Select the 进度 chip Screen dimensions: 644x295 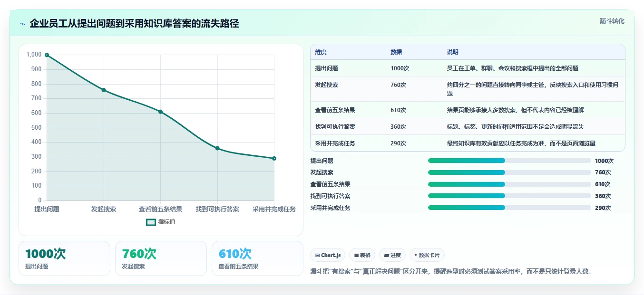point(392,255)
